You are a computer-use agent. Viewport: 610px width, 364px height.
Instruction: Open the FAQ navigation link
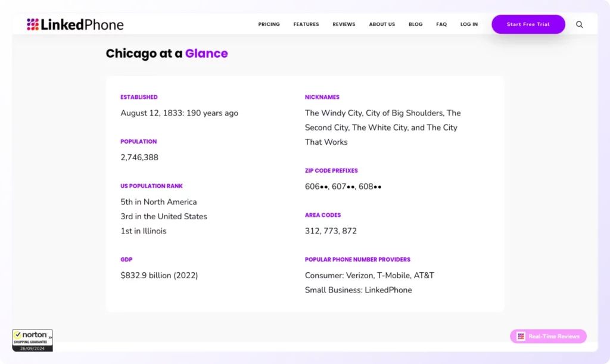tap(441, 24)
